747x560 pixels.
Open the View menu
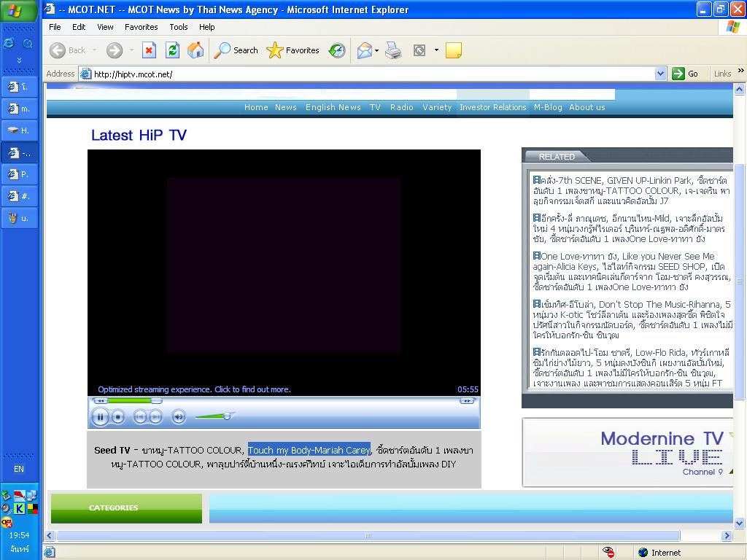click(105, 27)
